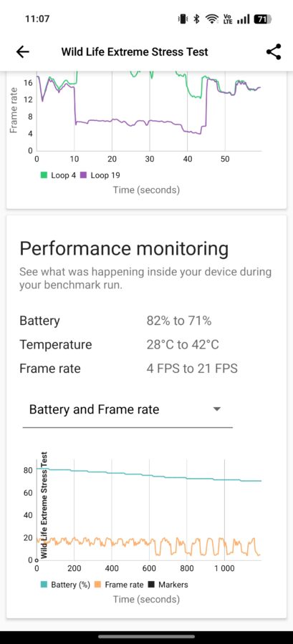Tap the Wild Life Extreme Stress Test title
Image resolution: width=293 pixels, height=644 pixels.
[x=135, y=52]
